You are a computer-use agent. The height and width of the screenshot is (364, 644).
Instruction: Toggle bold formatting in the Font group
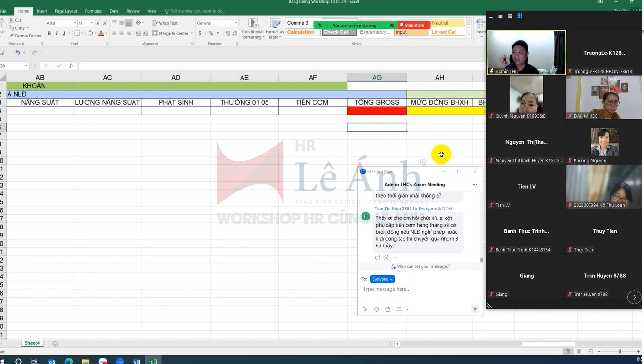pyautogui.click(x=49, y=33)
